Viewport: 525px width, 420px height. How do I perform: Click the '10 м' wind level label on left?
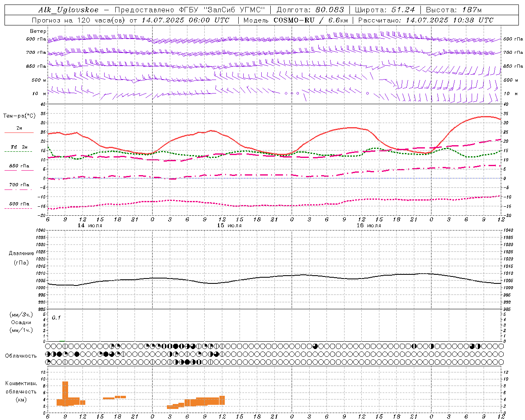point(40,94)
